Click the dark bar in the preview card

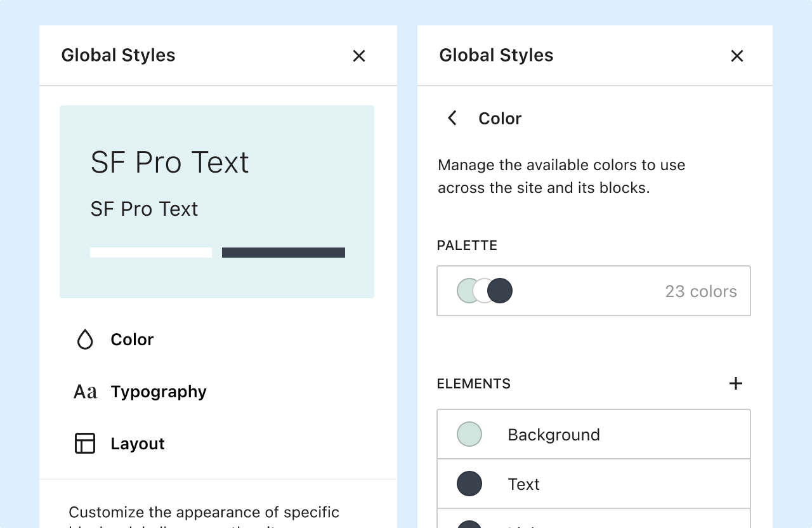284,253
